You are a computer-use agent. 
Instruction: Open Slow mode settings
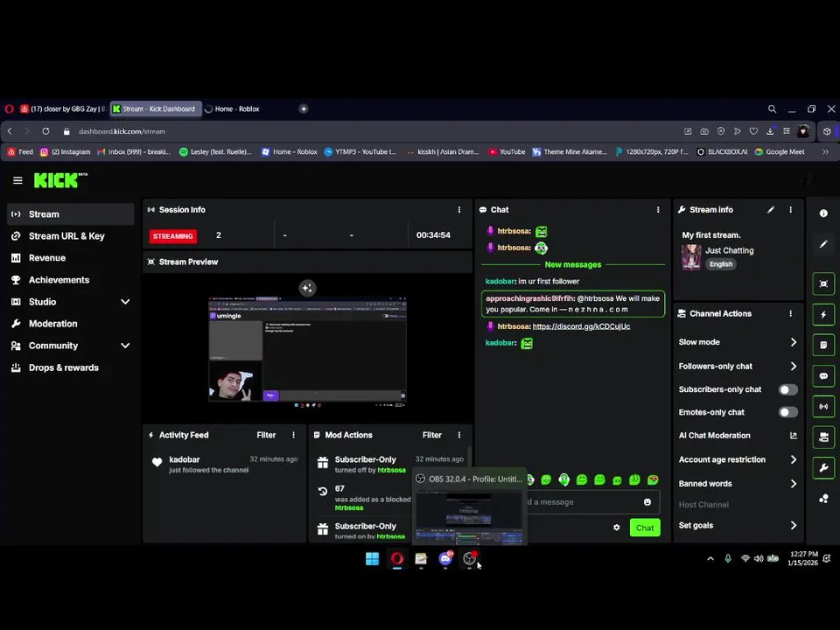[x=738, y=342]
